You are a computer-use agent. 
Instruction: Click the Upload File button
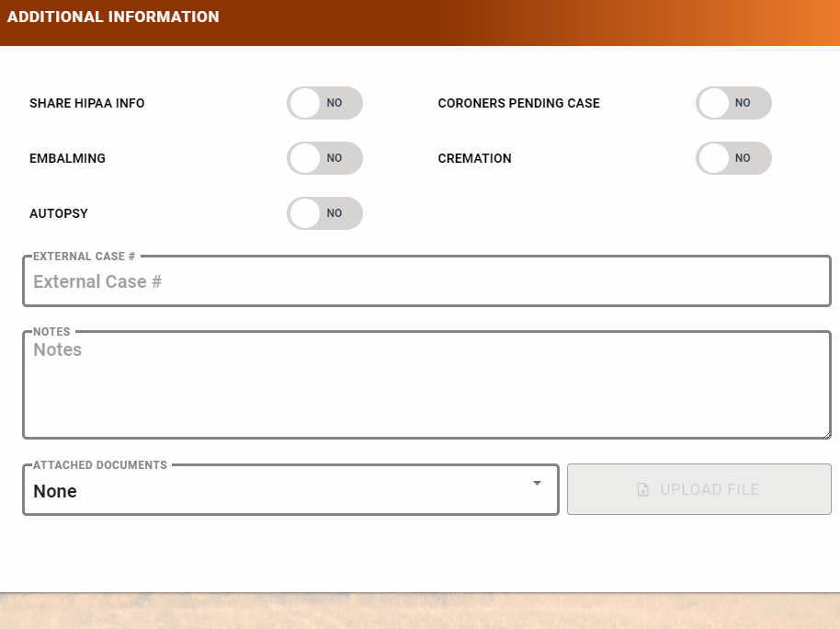point(698,489)
